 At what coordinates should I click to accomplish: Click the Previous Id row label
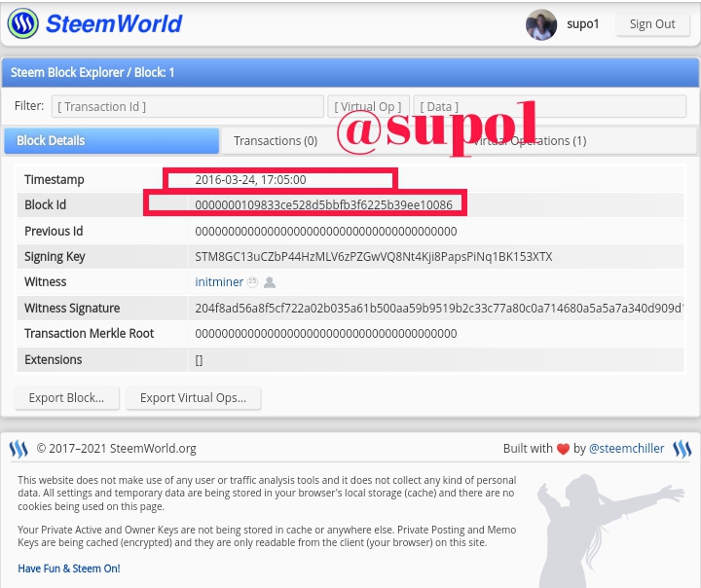pyautogui.click(x=54, y=231)
